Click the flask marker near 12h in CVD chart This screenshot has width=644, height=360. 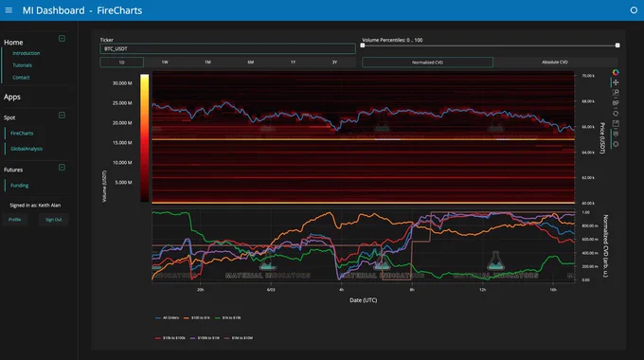click(495, 261)
